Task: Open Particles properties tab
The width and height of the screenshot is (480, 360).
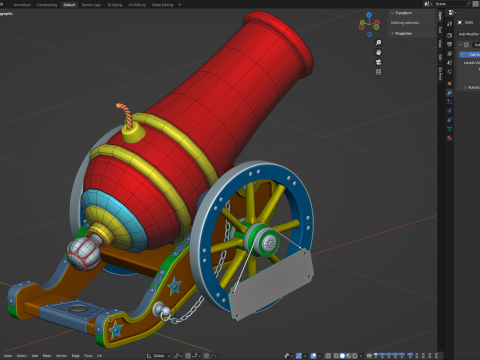Action: coord(449,102)
